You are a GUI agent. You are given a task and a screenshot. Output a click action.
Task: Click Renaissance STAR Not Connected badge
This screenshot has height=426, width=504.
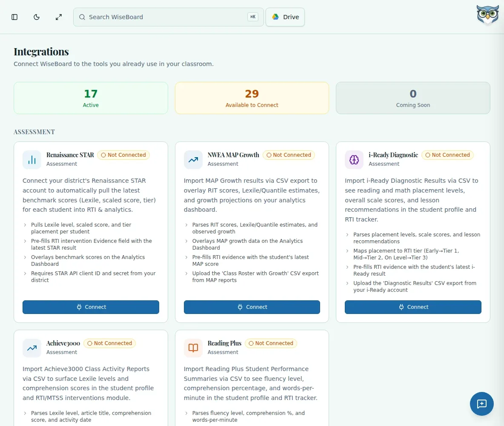pyautogui.click(x=123, y=155)
